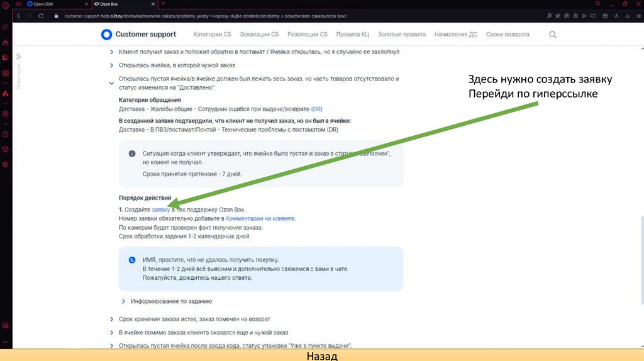Open the profile person icon

click(x=616, y=16)
